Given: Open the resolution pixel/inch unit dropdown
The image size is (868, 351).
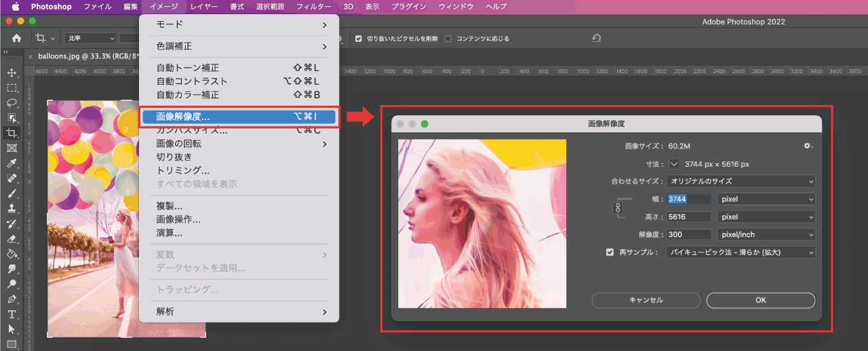Looking at the screenshot, I should 766,234.
